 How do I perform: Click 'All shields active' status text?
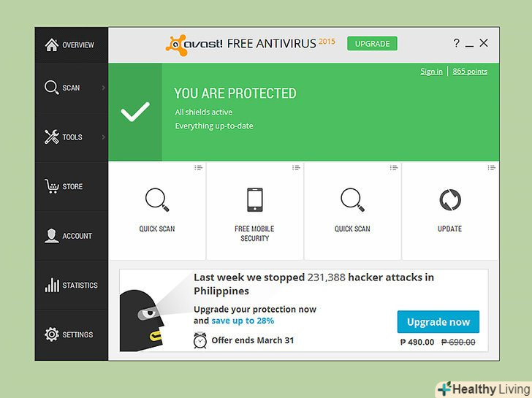(x=204, y=112)
